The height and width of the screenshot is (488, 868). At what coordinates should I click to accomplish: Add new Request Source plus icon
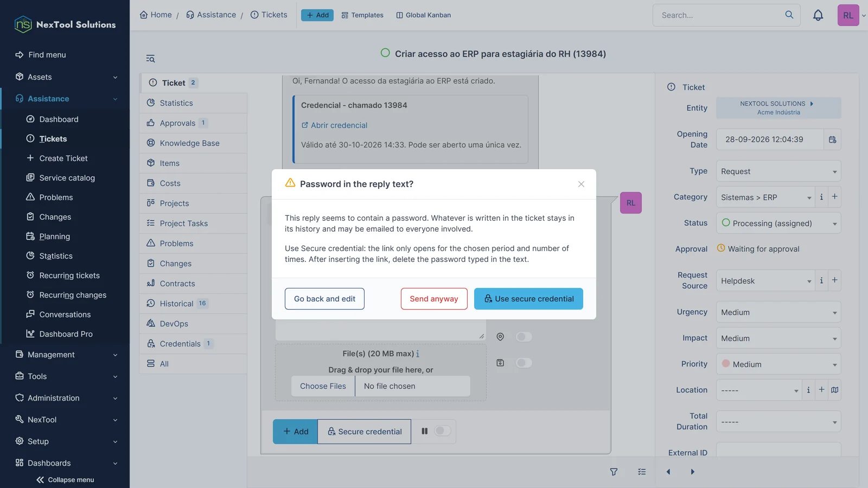pyautogui.click(x=834, y=280)
